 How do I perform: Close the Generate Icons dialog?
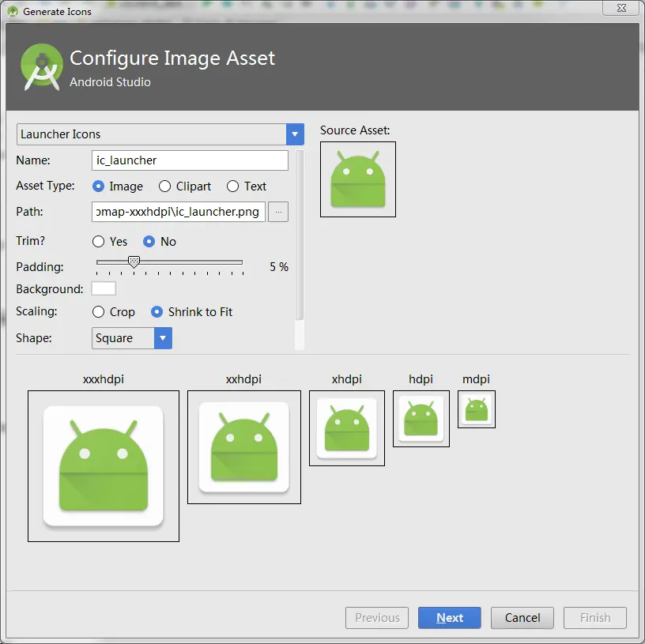[x=621, y=8]
